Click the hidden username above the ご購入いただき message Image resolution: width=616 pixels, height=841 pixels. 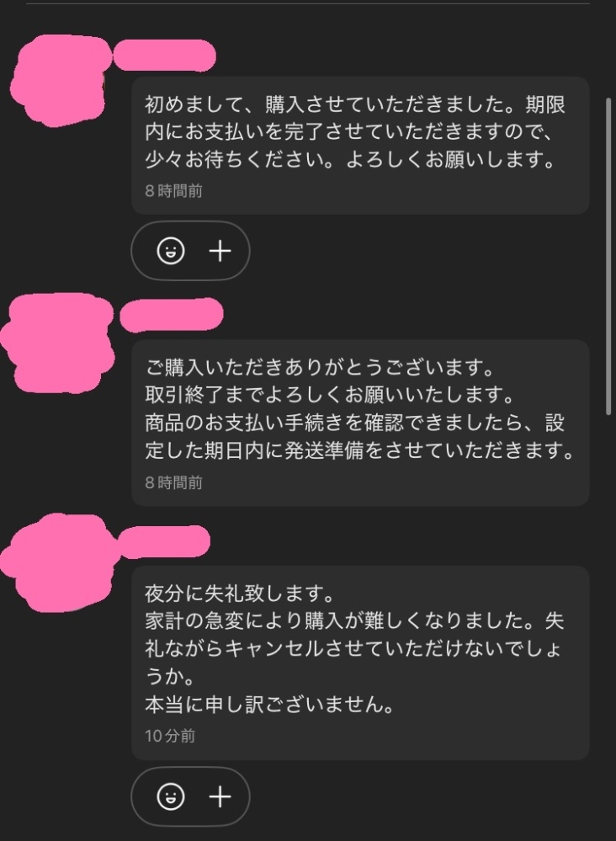click(172, 315)
